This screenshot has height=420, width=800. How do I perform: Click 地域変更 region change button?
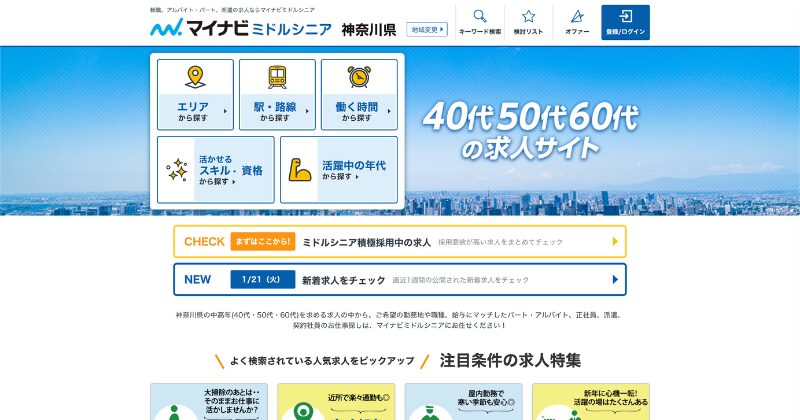(x=427, y=30)
